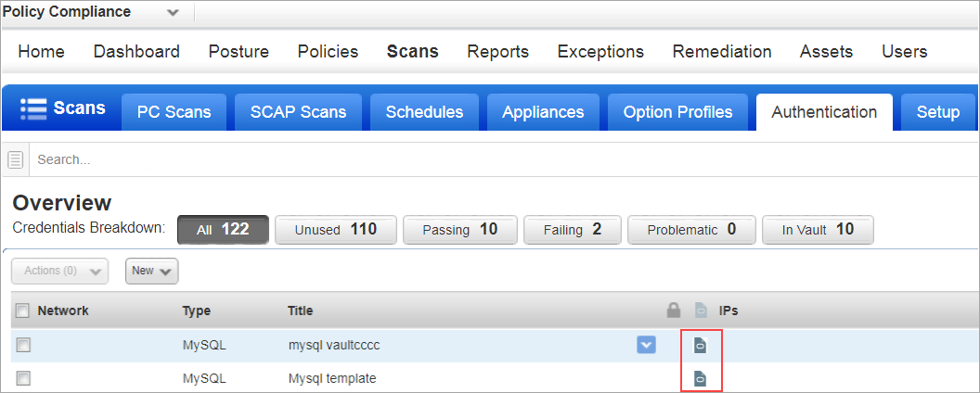The image size is (980, 393).
Task: Show Unused 110 credentials
Action: pyautogui.click(x=335, y=230)
